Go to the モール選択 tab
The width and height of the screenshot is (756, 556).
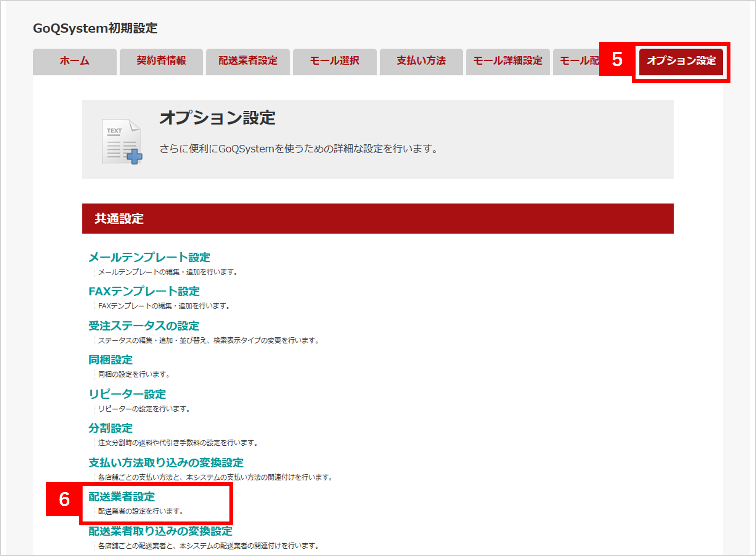(335, 61)
